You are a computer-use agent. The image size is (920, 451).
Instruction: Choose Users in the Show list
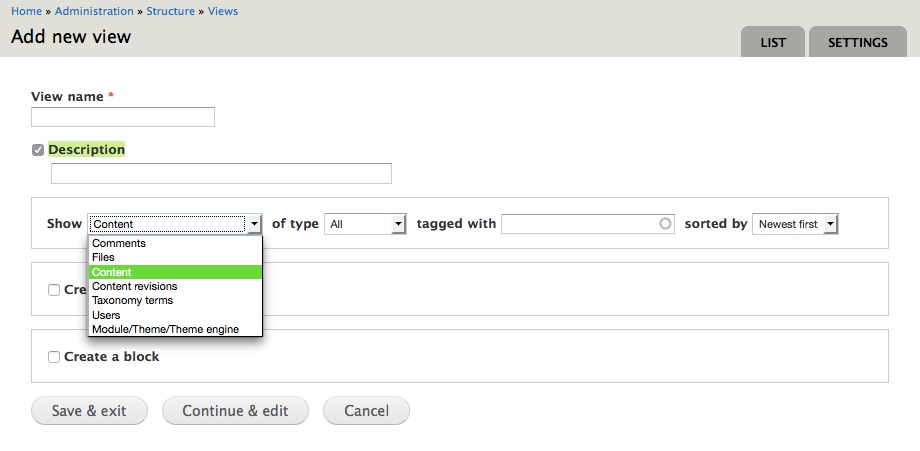106,315
